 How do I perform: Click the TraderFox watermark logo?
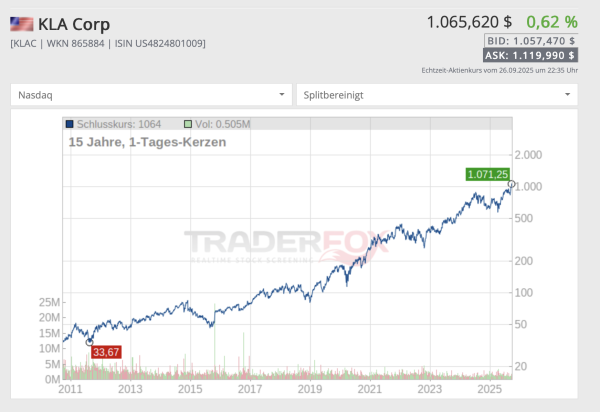tap(285, 245)
